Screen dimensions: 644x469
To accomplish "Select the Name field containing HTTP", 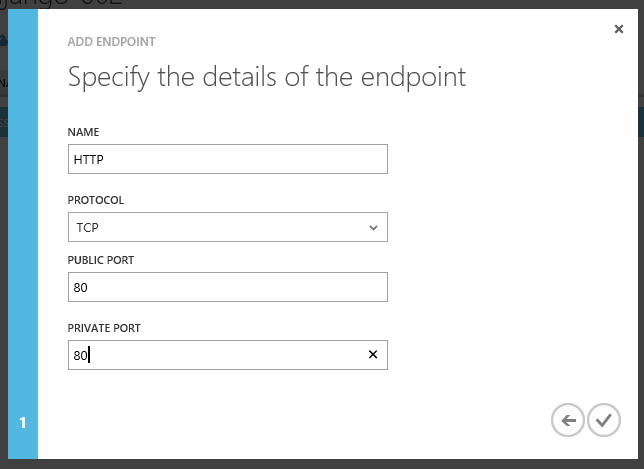I will tap(228, 159).
